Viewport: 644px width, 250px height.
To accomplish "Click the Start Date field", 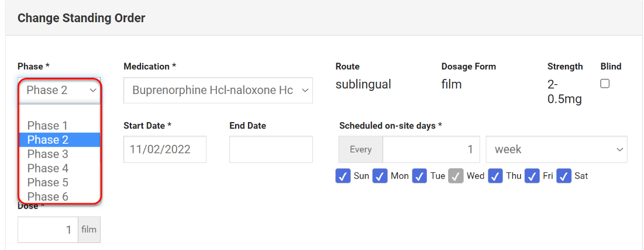I will 165,150.
